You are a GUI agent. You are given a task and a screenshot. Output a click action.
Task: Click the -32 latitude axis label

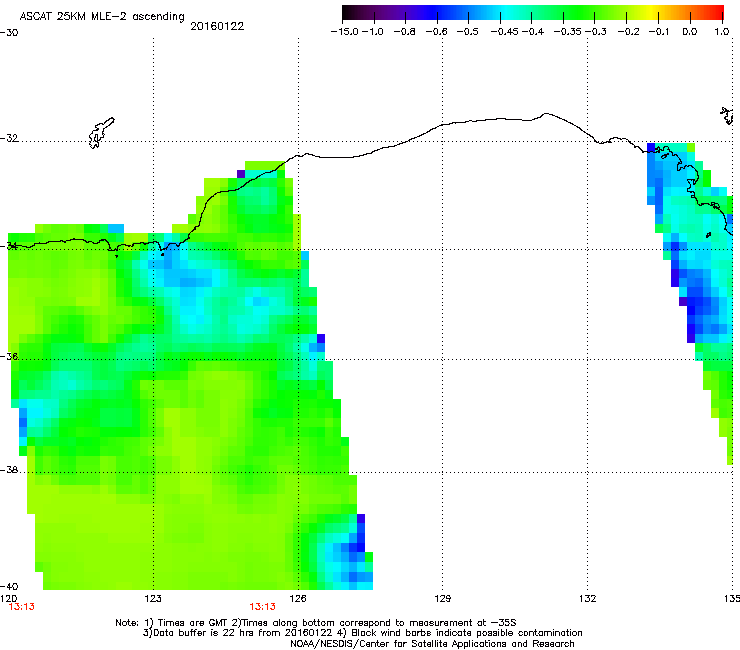pos(9,138)
